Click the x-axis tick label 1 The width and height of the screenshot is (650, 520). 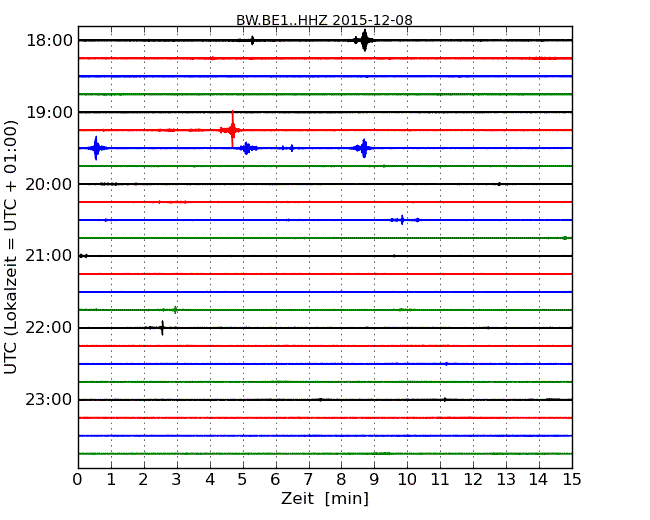point(111,479)
